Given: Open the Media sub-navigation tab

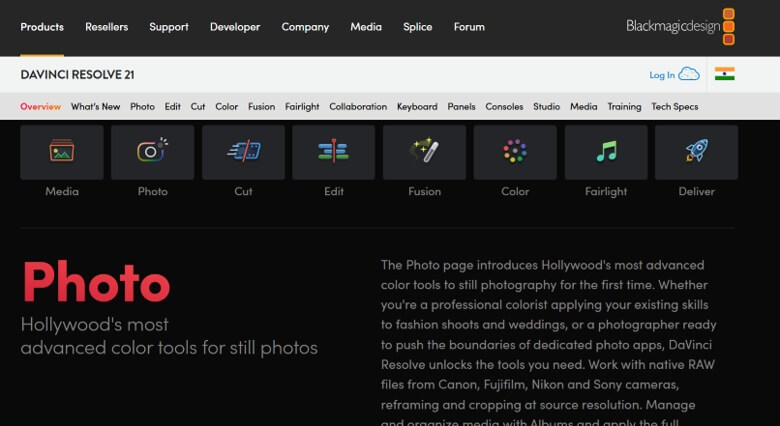Looking at the screenshot, I should coord(584,106).
